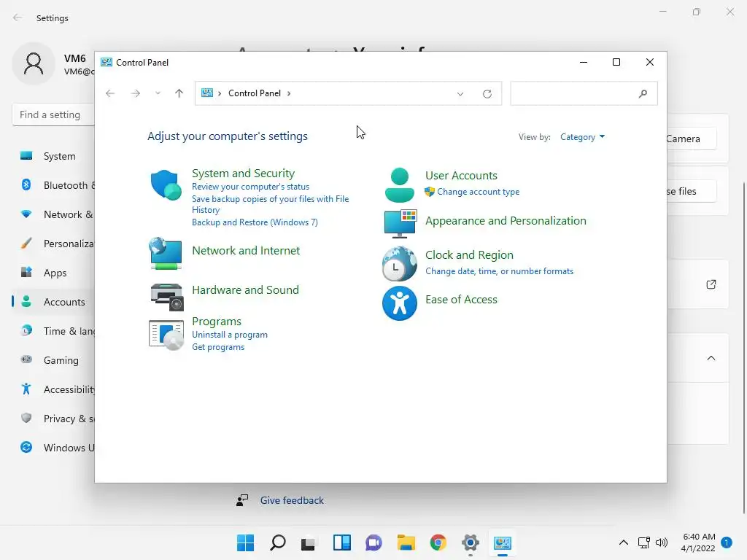Expand address bar history chevron
The width and height of the screenshot is (747, 560).
[x=460, y=94]
